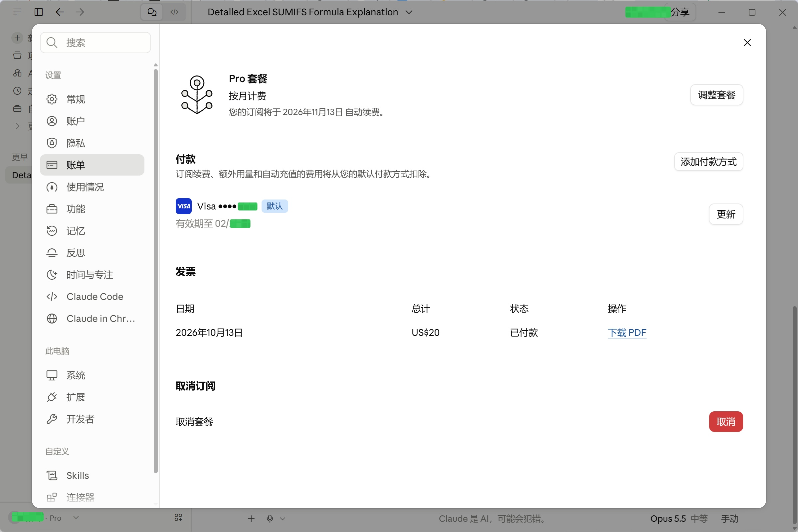Select the 账单 billing section
Image resolution: width=798 pixels, height=532 pixels.
click(x=92, y=165)
